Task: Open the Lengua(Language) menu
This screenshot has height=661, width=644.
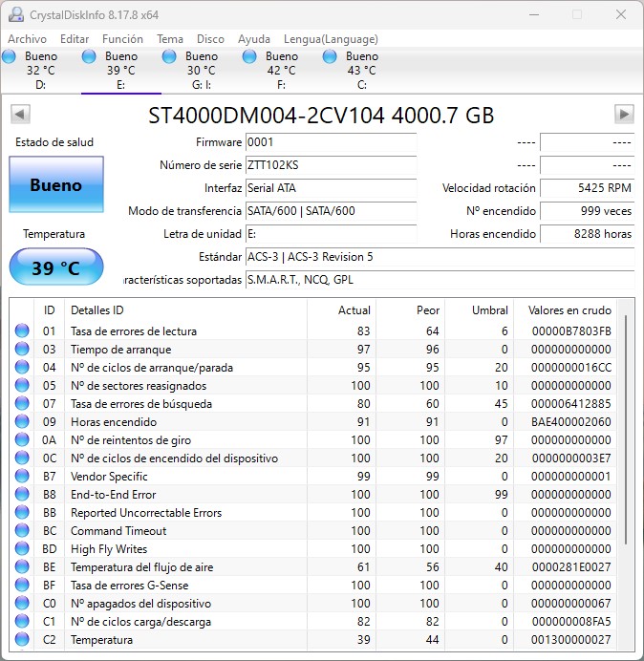Action: coord(331,39)
